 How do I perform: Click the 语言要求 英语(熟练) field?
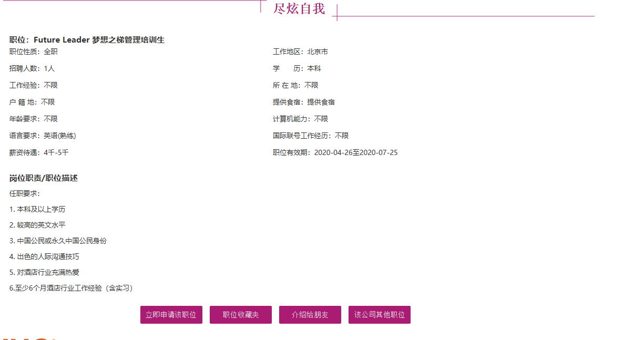coord(43,136)
